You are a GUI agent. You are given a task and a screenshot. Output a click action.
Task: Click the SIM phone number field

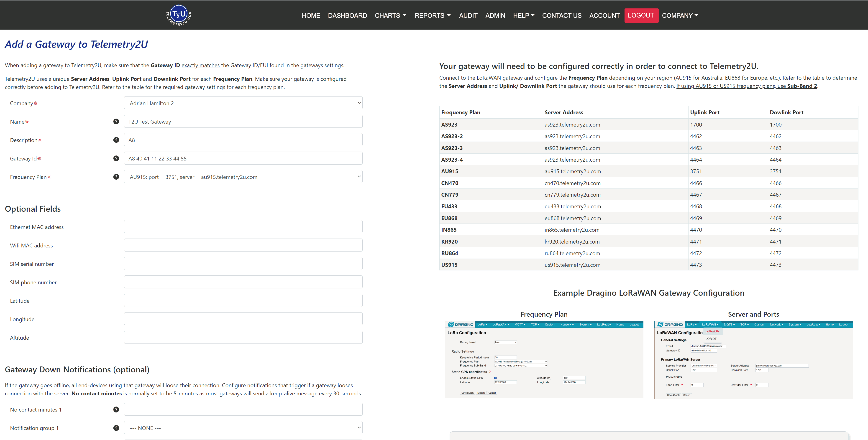[243, 282]
